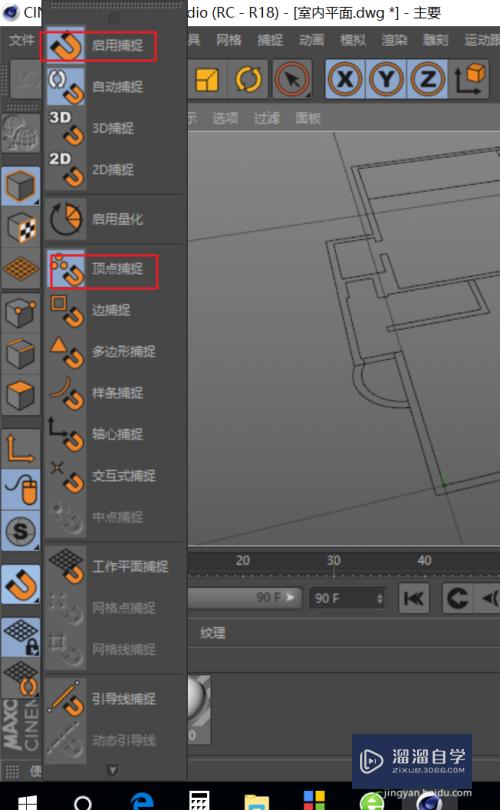Toggle Z axis lock
Viewport: 500px width, 810px height.
coord(427,79)
